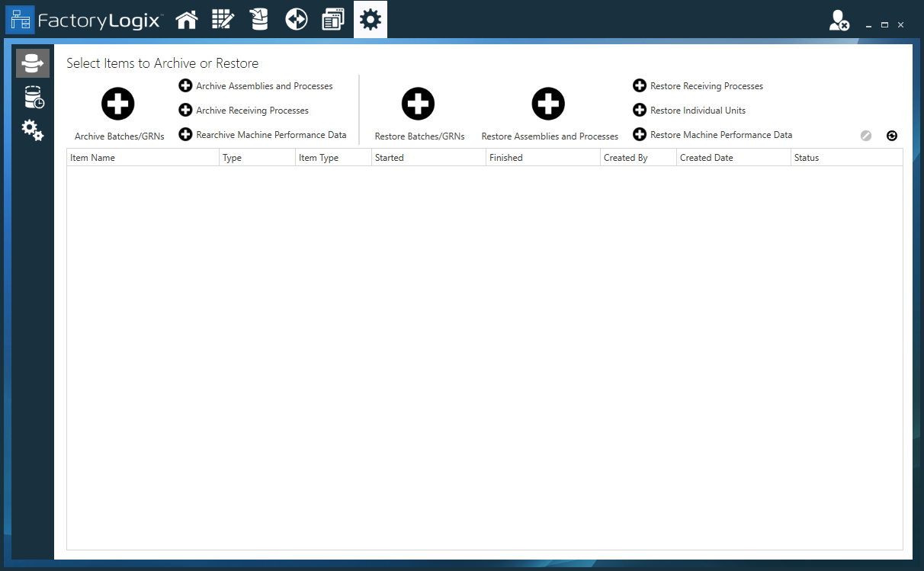924x571 pixels.
Task: Select the Settings gear in the toolbar
Action: pos(370,19)
